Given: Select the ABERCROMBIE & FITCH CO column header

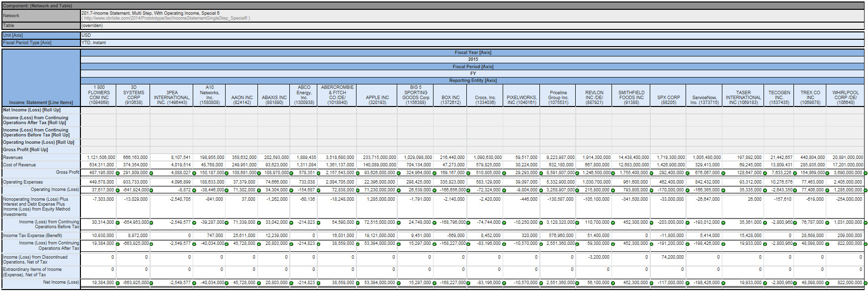Looking at the screenshot, I should 337,95.
